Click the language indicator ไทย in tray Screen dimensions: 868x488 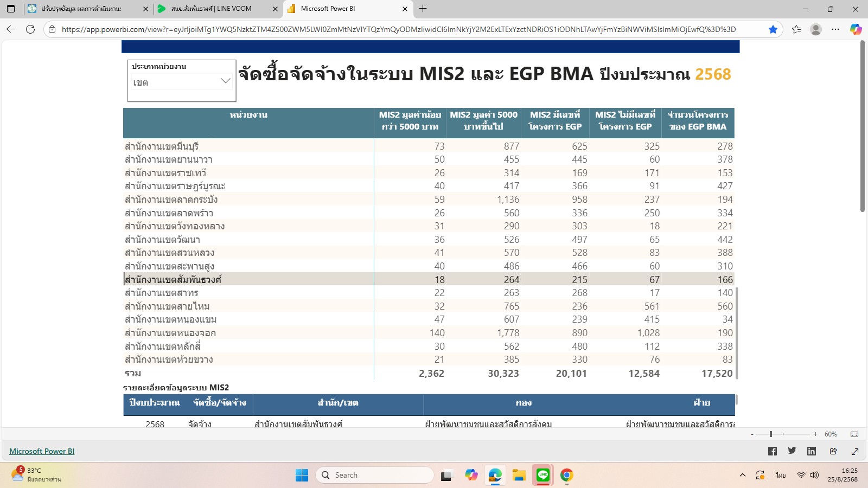tap(781, 476)
